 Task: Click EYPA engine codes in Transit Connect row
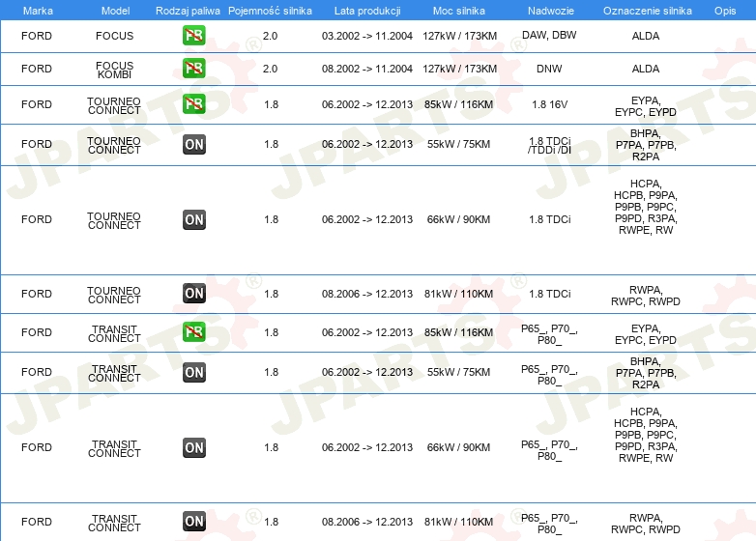tap(646, 334)
